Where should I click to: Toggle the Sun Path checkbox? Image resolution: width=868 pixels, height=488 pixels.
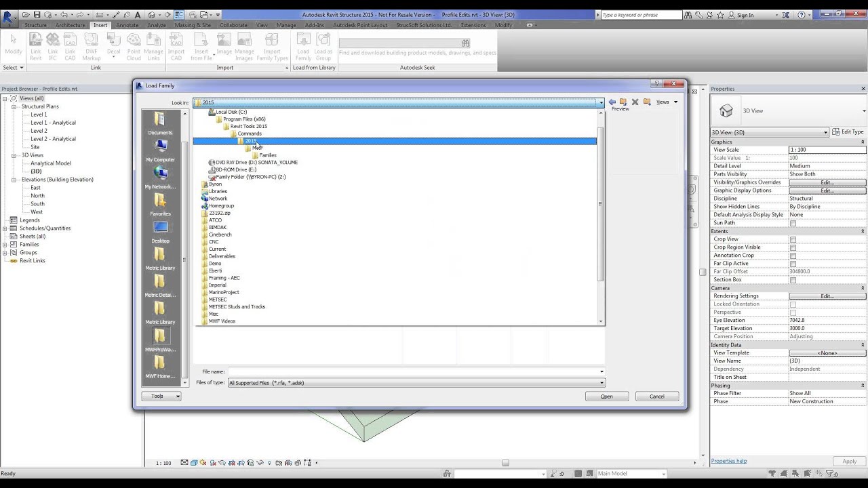pyautogui.click(x=793, y=223)
